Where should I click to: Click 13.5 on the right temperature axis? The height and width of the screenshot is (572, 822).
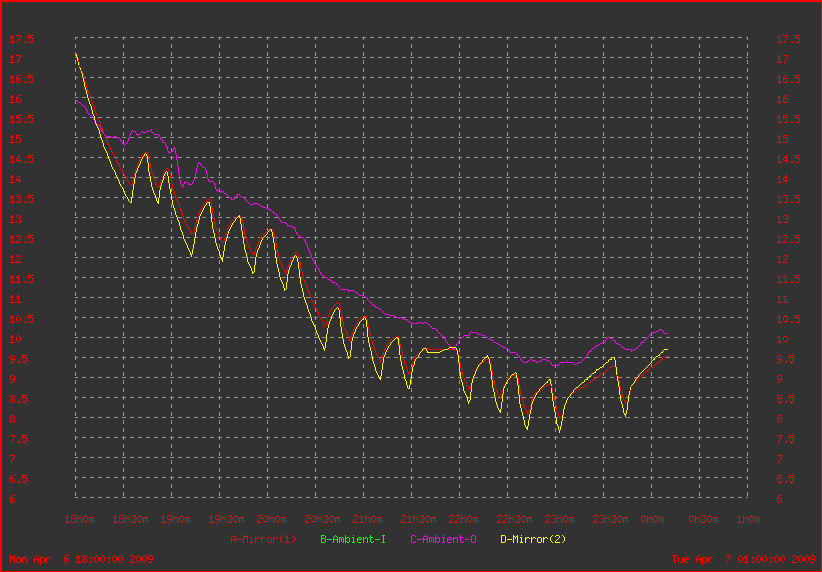(788, 199)
